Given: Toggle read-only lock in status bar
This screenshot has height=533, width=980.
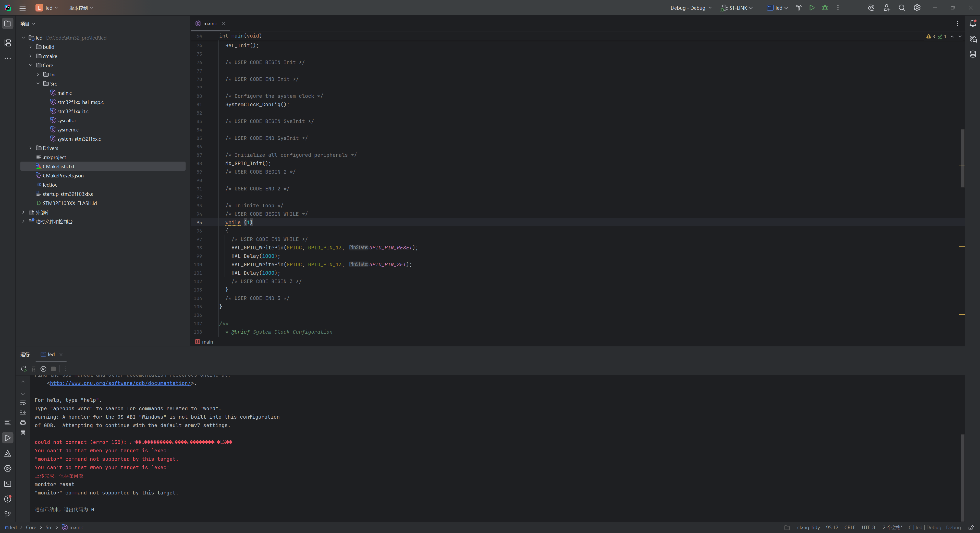Looking at the screenshot, I should click(x=971, y=527).
